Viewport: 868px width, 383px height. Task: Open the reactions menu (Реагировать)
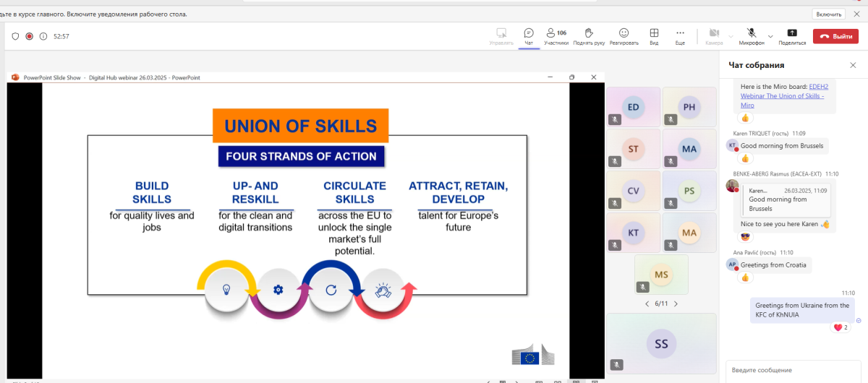(624, 36)
